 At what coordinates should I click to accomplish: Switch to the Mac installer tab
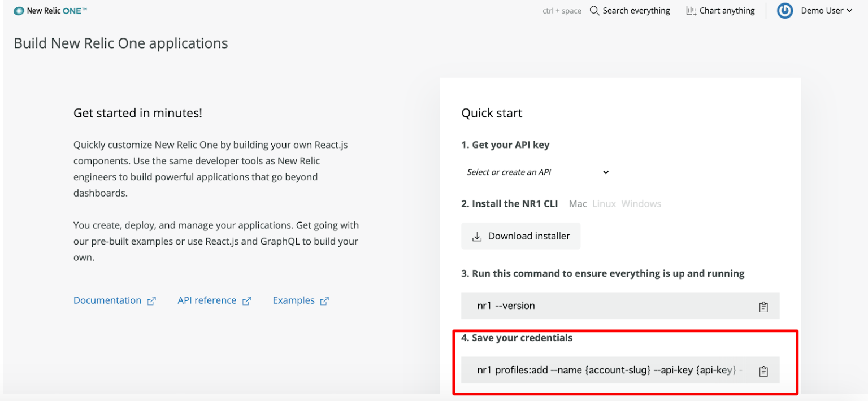pyautogui.click(x=578, y=204)
